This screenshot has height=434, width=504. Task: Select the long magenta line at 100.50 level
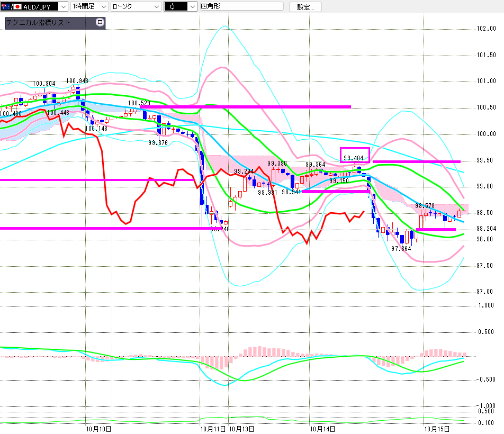[249, 107]
